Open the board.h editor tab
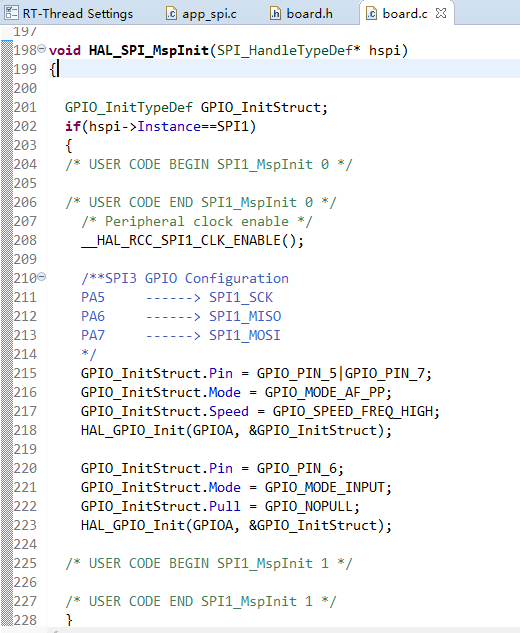The width and height of the screenshot is (520, 633). click(x=302, y=13)
